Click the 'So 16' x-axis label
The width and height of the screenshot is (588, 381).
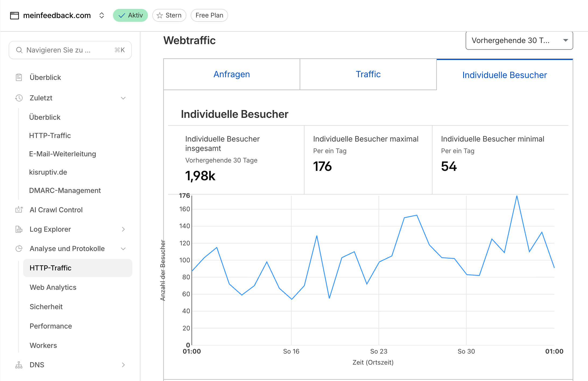(291, 351)
